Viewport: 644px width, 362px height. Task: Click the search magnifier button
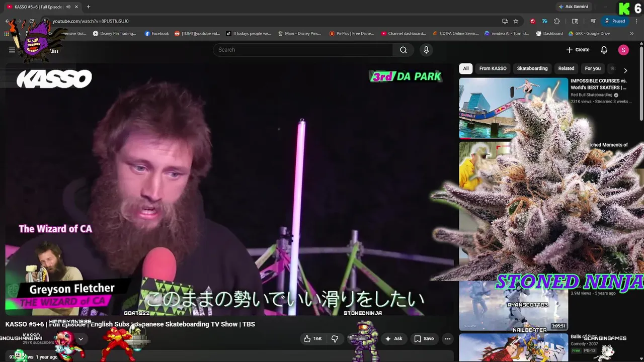404,50
